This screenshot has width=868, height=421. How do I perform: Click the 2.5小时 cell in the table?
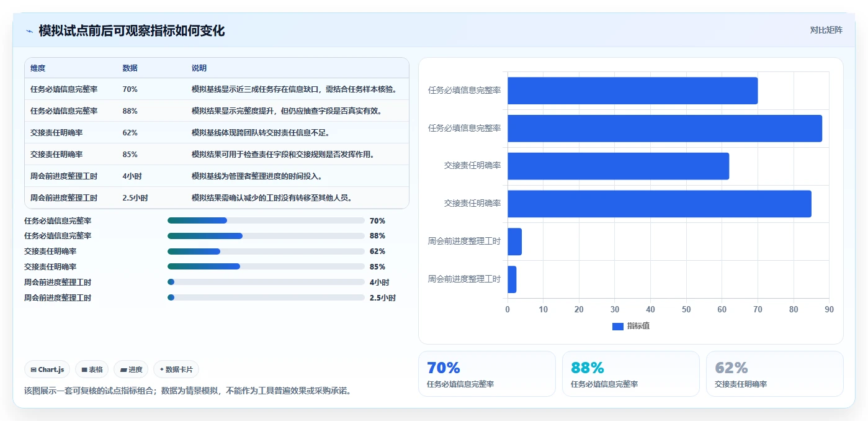point(135,198)
